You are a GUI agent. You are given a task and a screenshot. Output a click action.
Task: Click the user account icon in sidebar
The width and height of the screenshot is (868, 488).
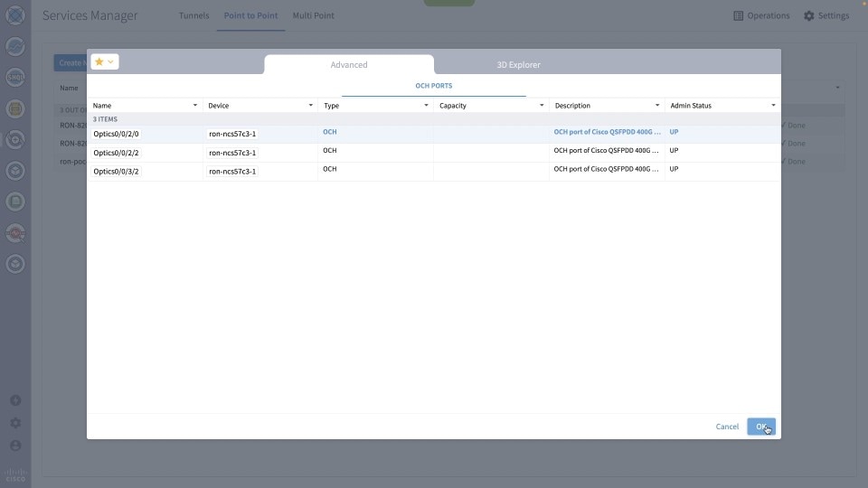(x=15, y=446)
